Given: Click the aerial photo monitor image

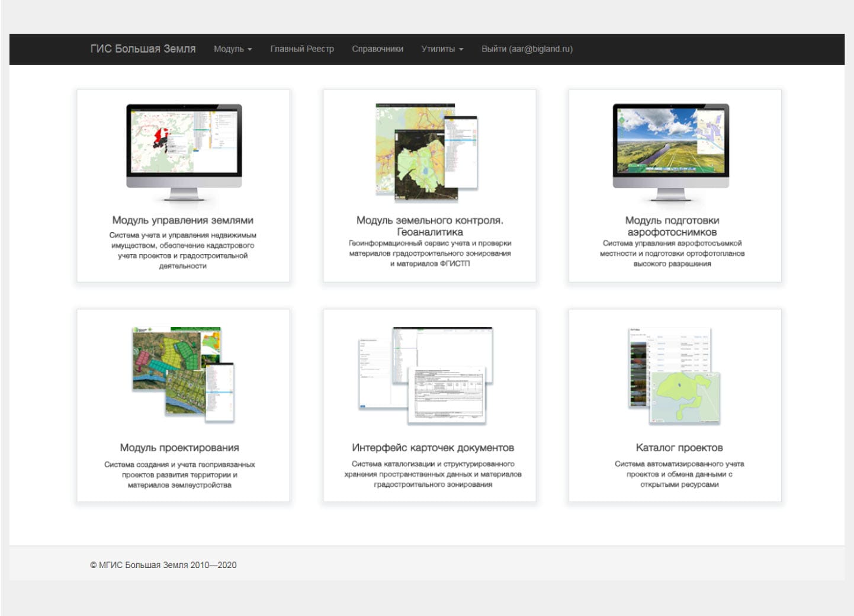Looking at the screenshot, I should 672,152.
